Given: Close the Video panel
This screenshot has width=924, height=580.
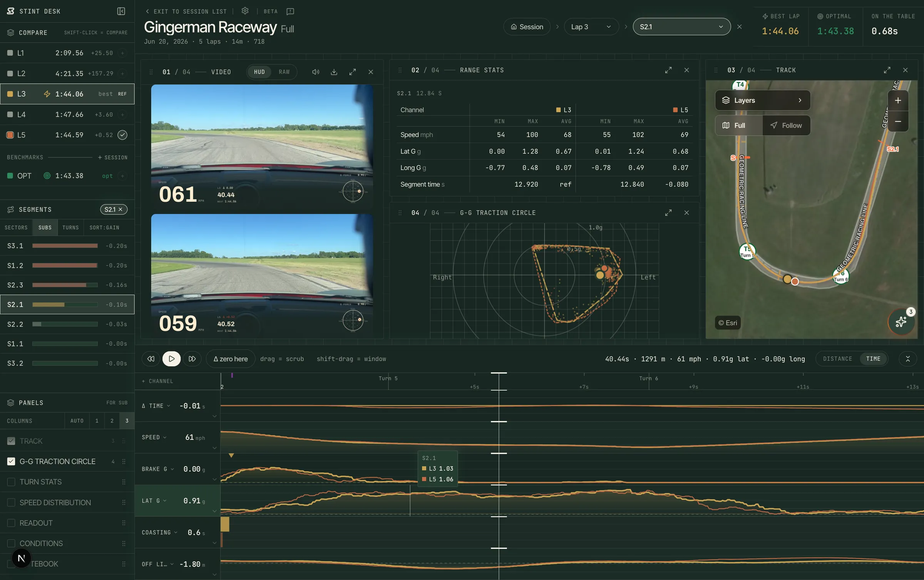Looking at the screenshot, I should click(x=371, y=72).
